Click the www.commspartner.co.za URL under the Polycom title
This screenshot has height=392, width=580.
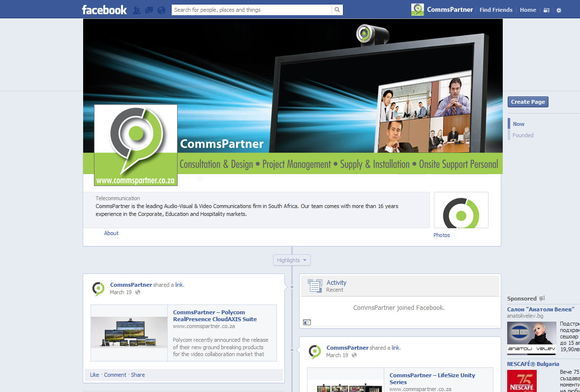click(204, 326)
